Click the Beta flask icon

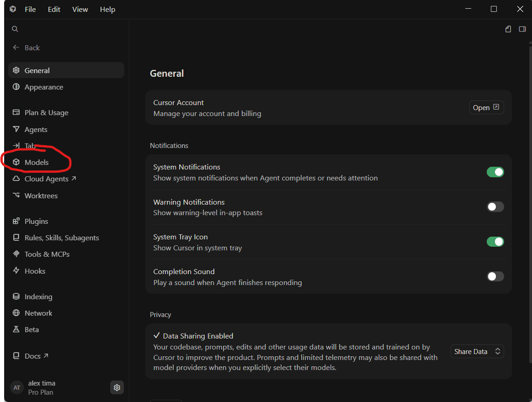(16, 329)
